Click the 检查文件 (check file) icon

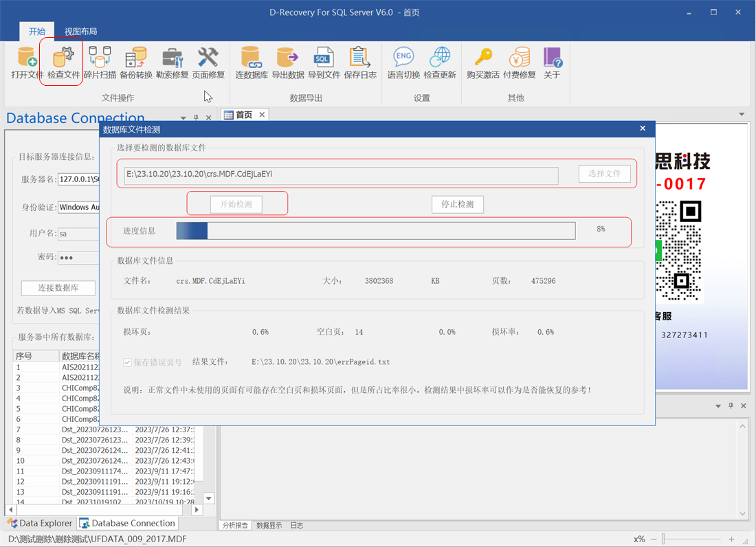click(x=64, y=63)
